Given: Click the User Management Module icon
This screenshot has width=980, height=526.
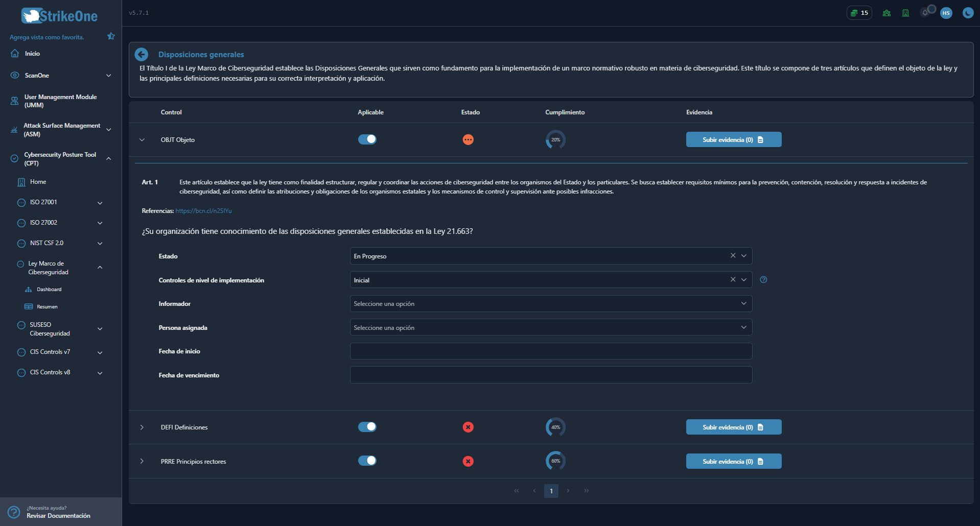Looking at the screenshot, I should (x=15, y=101).
